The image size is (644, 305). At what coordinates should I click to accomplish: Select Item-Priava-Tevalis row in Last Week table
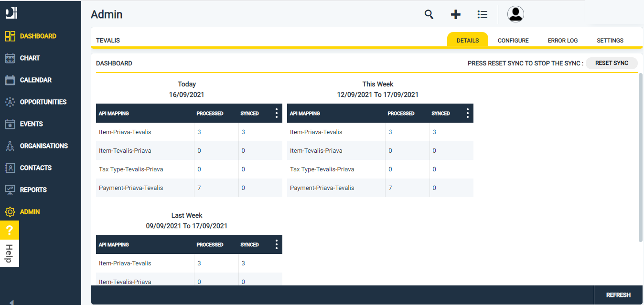point(189,263)
